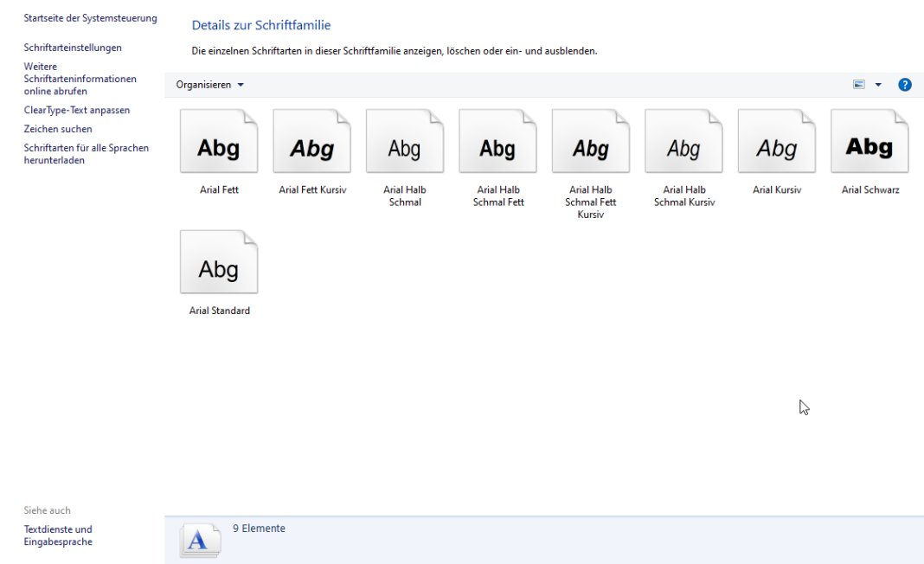
Task: Open the view options dropdown arrow
Action: point(878,84)
